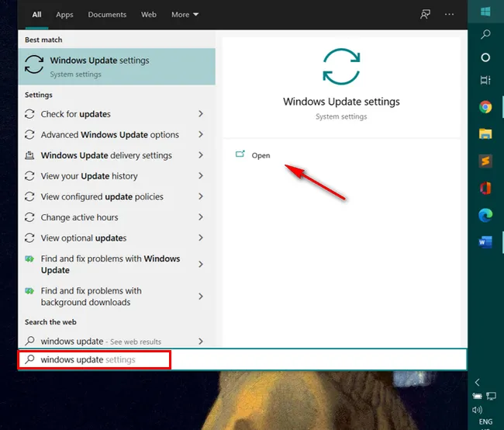504x430 pixels.
Task: Click the Cortana circle icon
Action: click(x=485, y=57)
